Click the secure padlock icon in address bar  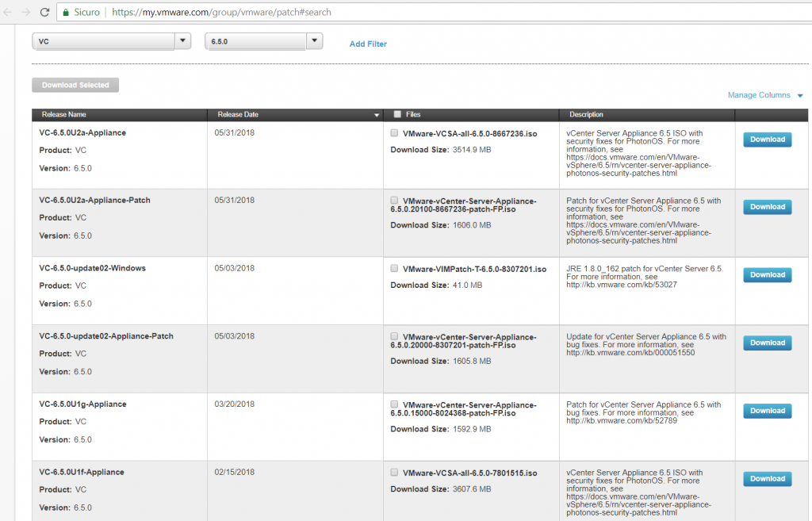[x=66, y=12]
